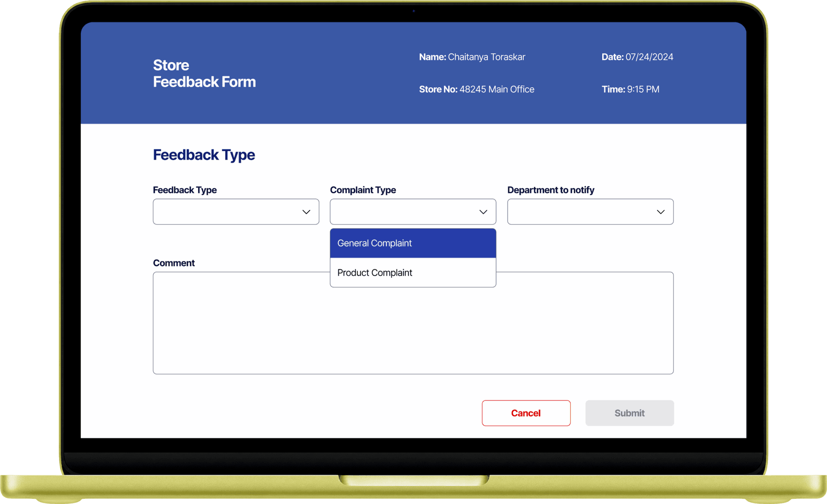Image resolution: width=827 pixels, height=504 pixels.
Task: Collapse the Complaint Type dropdown
Action: point(413,212)
